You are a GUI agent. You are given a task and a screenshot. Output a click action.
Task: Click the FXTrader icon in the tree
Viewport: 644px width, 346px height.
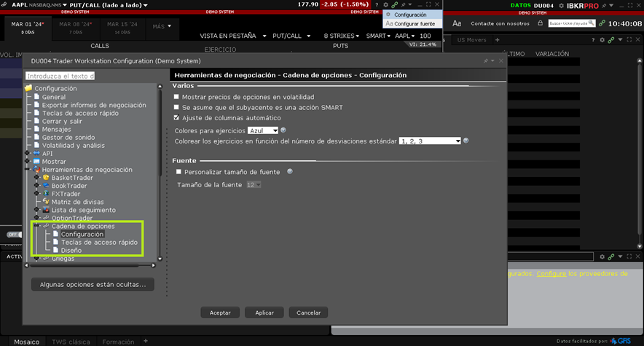46,194
